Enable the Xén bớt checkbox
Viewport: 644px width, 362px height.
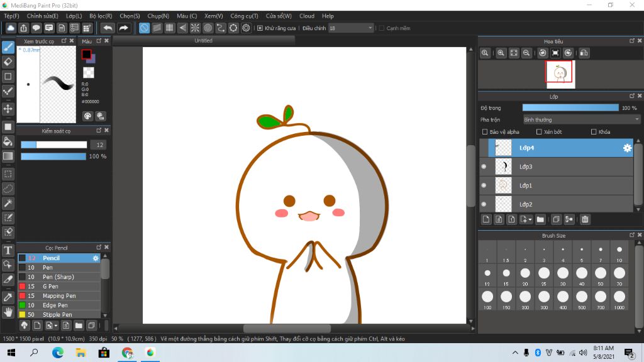click(539, 132)
